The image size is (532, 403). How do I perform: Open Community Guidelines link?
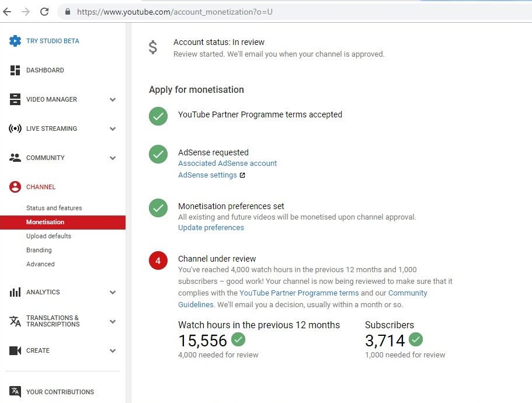[408, 293]
